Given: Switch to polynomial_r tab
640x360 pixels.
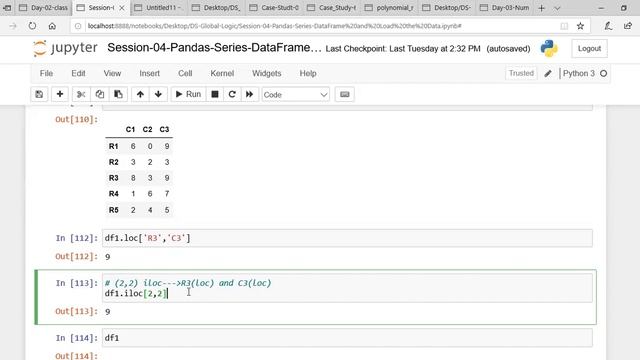Looking at the screenshot, I should coord(389,8).
